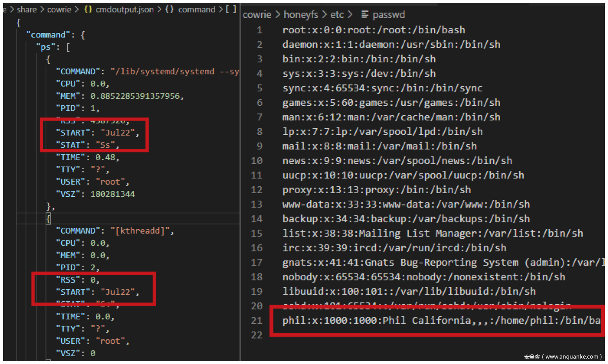Click the yellow JSON icon beside cmdoutput.json

pos(88,9)
